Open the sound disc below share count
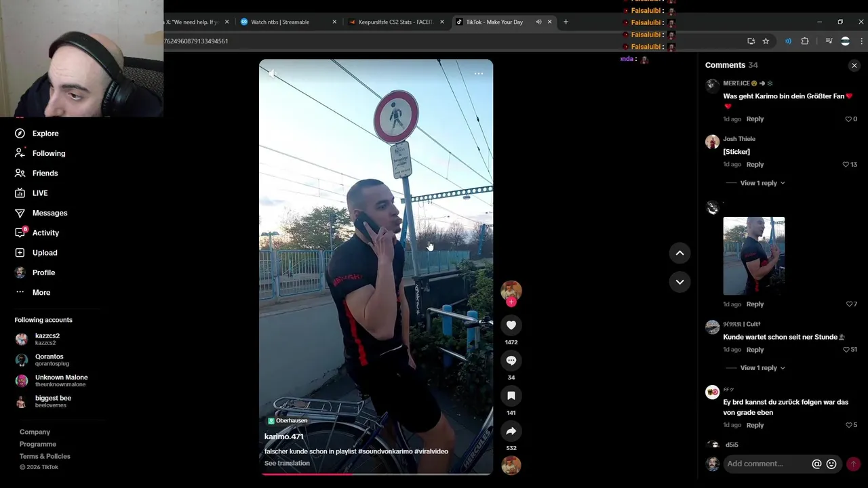The image size is (868, 488). pyautogui.click(x=511, y=466)
